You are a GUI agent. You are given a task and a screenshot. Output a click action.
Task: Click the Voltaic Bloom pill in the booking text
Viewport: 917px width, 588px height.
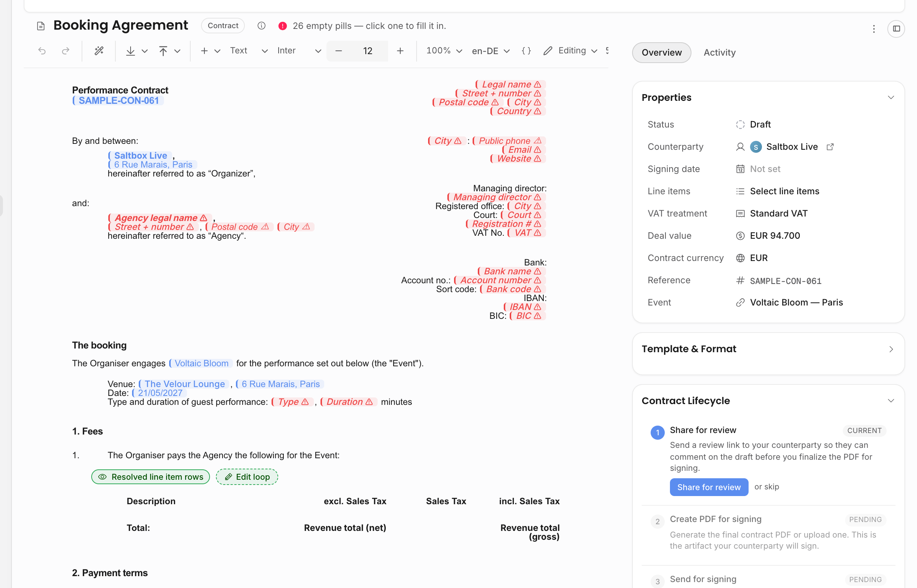(201, 363)
